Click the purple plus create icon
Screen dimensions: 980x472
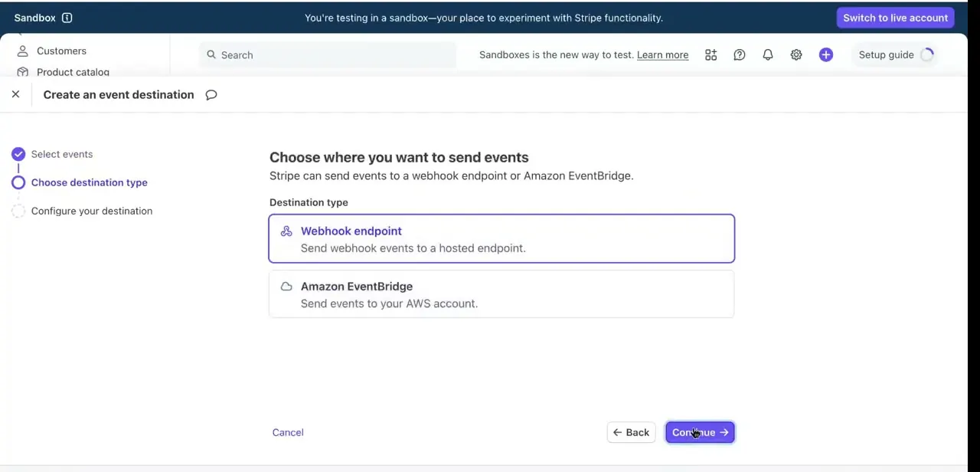tap(826, 54)
